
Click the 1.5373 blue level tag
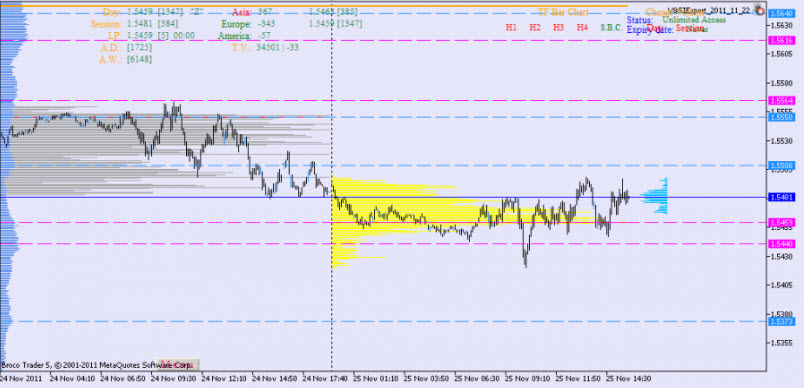click(782, 321)
